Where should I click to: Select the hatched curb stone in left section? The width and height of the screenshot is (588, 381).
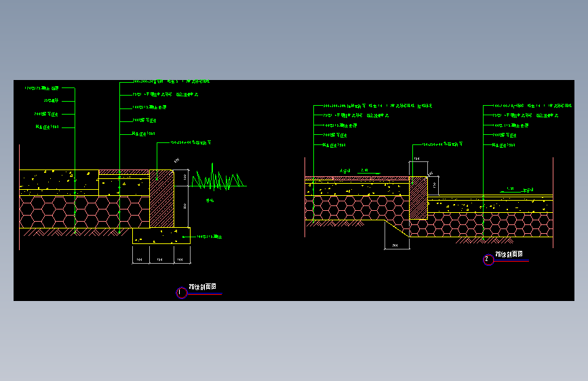(161, 199)
